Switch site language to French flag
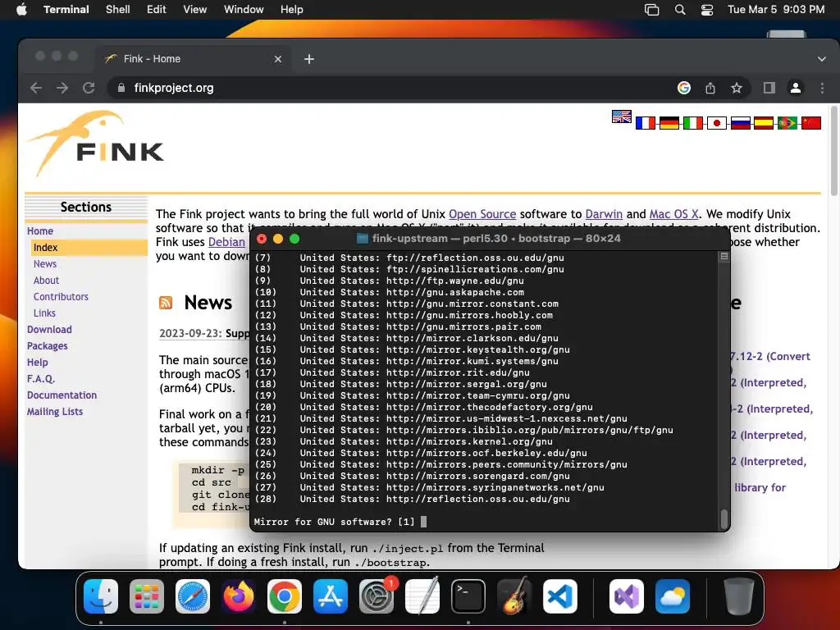 [645, 123]
